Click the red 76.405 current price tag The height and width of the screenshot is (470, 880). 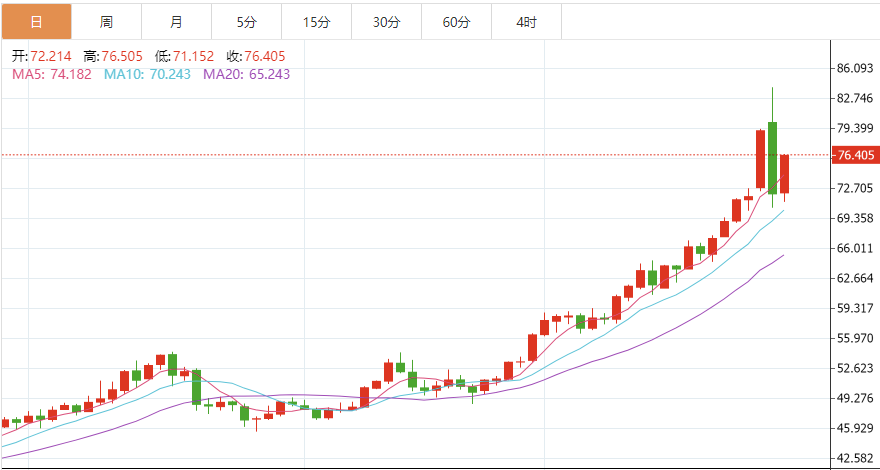click(855, 155)
